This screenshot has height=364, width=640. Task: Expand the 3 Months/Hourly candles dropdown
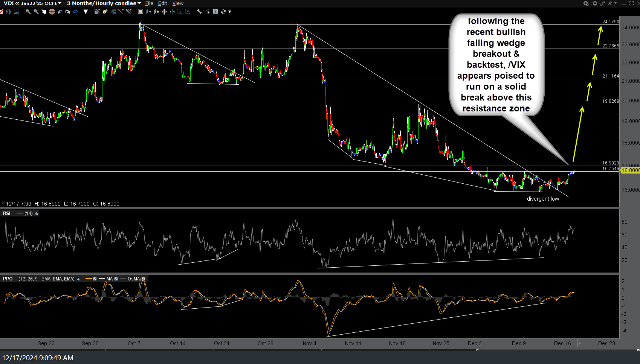tap(104, 3)
